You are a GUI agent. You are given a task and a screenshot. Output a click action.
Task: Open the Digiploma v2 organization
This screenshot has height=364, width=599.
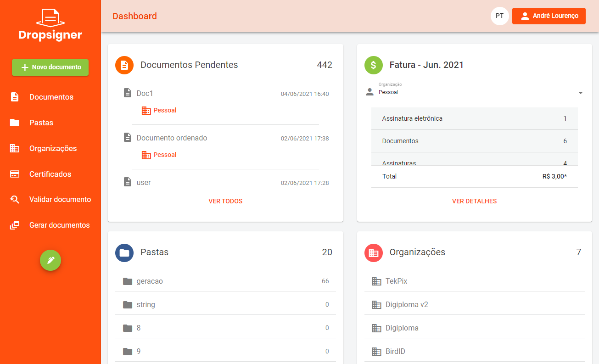click(475, 305)
